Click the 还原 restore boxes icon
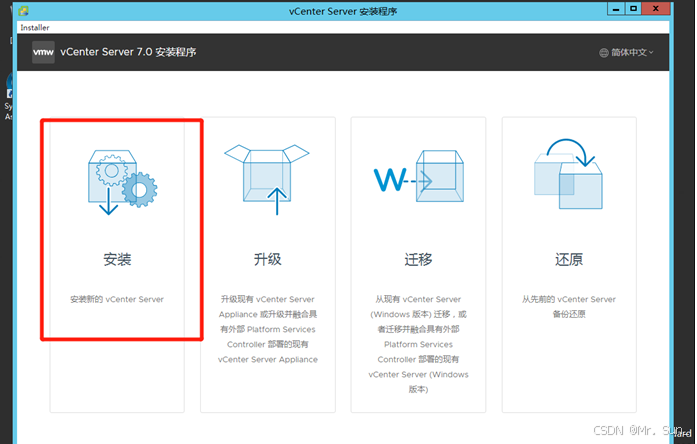 point(569,174)
